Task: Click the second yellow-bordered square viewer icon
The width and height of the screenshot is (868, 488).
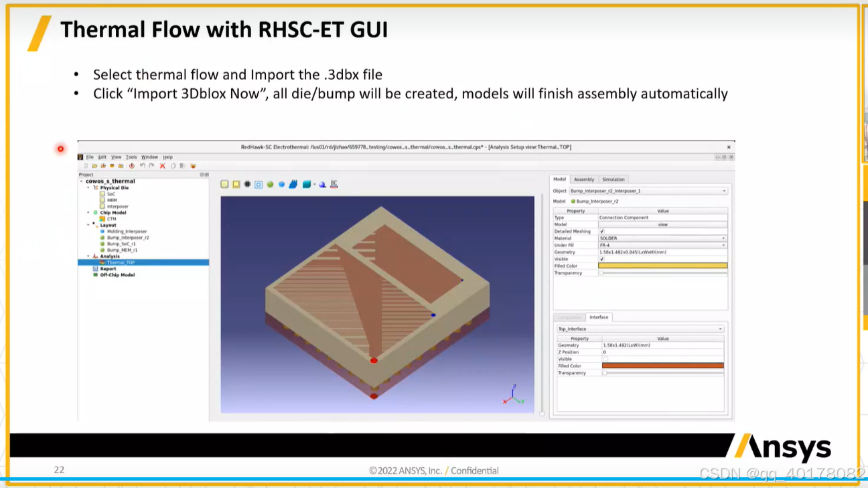Action: pos(236,184)
